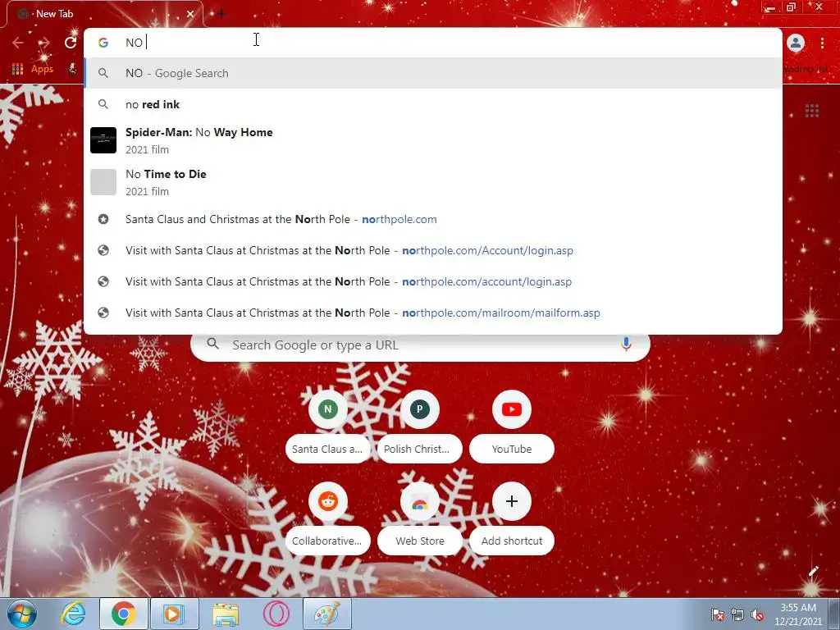
Task: Open lowercase northpole.com/account/login.asp suggestion
Action: tap(433, 281)
